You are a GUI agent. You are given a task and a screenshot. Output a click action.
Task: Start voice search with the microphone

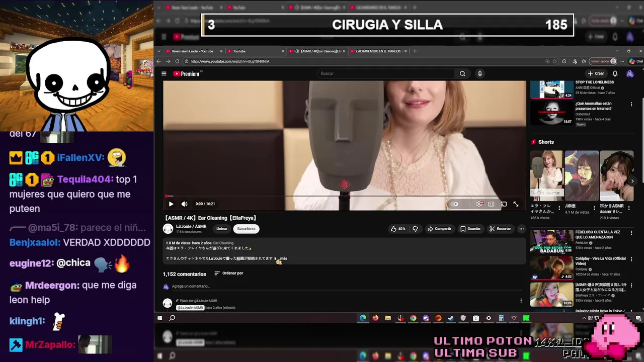479,73
